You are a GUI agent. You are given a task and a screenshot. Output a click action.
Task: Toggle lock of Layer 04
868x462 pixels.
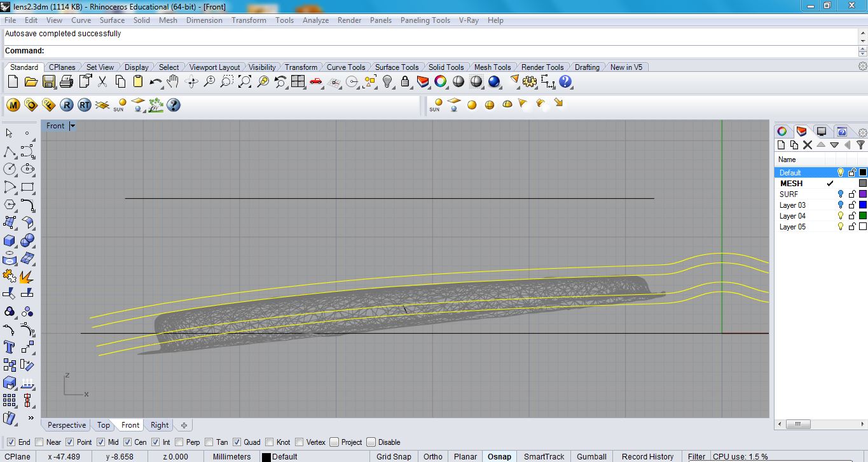point(852,216)
